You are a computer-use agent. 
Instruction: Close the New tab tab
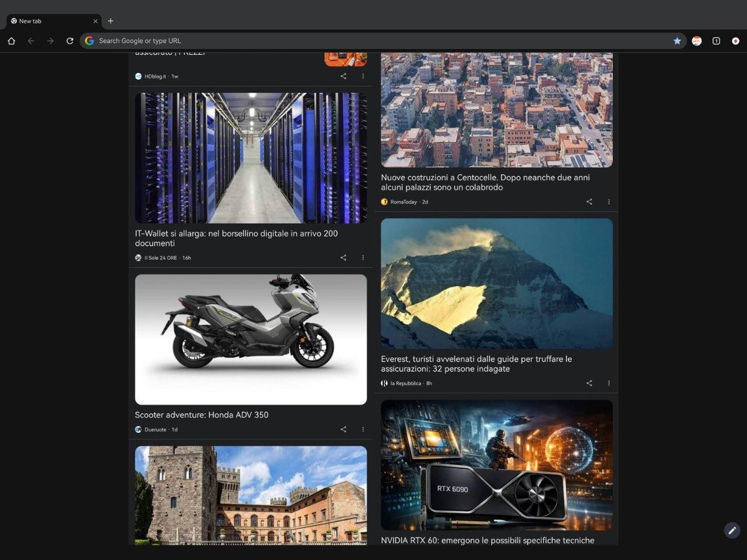[x=95, y=21]
